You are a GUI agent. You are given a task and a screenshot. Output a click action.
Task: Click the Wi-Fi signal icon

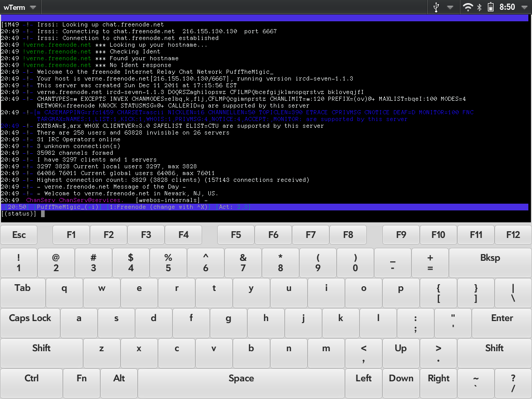468,7
